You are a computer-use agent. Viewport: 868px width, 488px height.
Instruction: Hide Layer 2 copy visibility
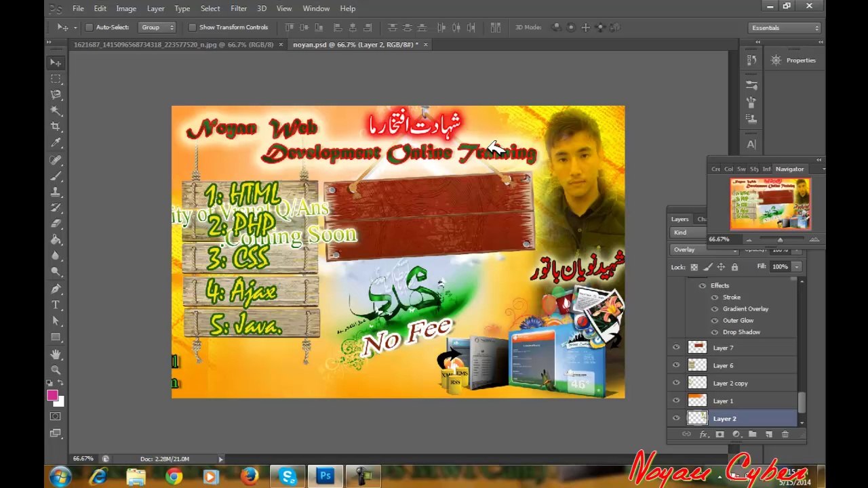coord(676,383)
